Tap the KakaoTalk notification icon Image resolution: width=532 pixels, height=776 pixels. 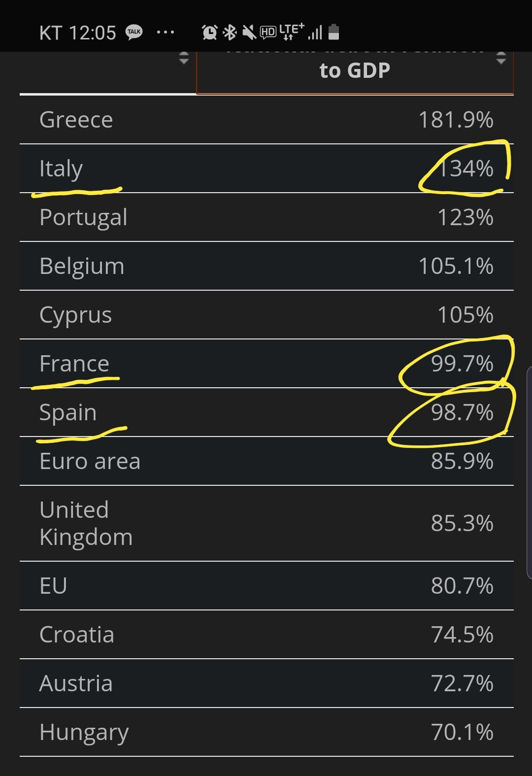click(x=133, y=32)
